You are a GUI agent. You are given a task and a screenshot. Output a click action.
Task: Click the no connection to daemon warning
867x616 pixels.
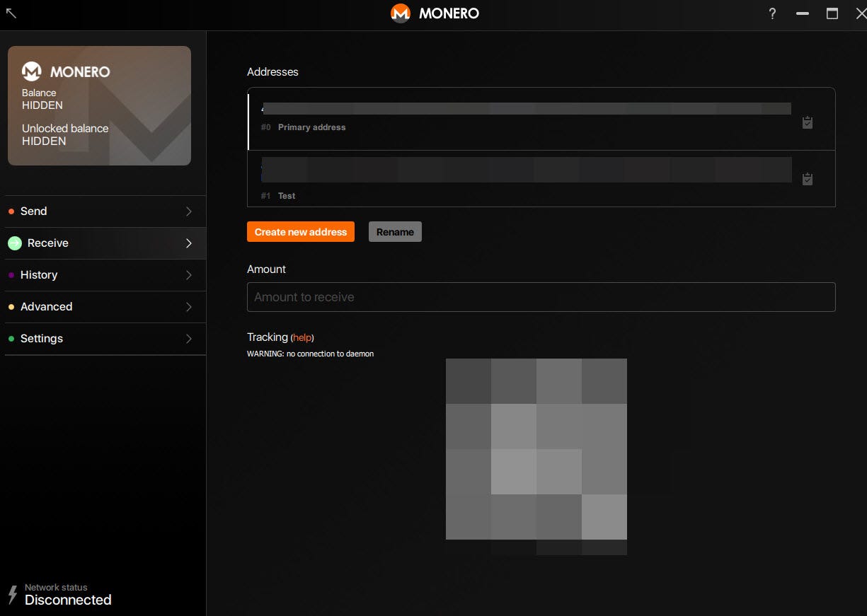(x=310, y=354)
